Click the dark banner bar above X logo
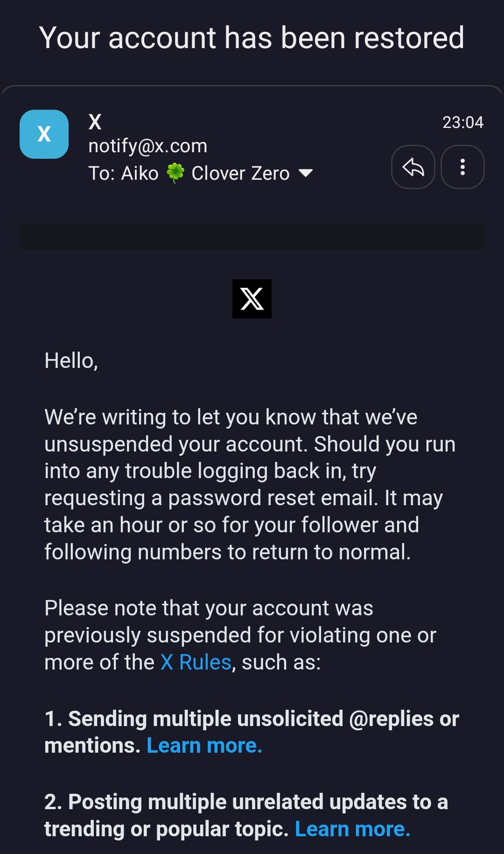The width and height of the screenshot is (504, 854). [252, 236]
